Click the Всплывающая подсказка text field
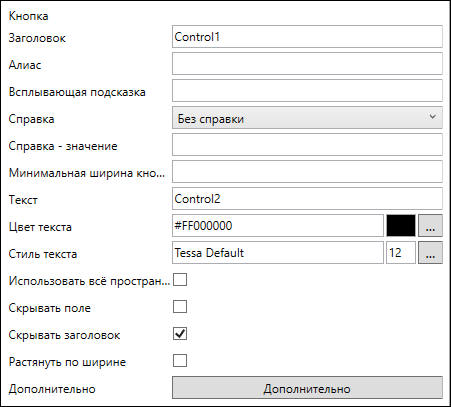This screenshot has width=451, height=407. pyautogui.click(x=307, y=91)
